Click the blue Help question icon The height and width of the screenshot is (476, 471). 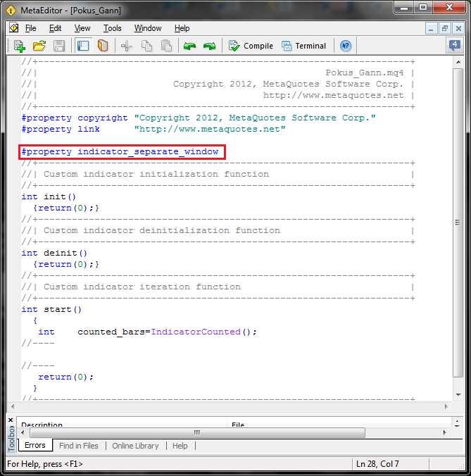pyautogui.click(x=346, y=46)
